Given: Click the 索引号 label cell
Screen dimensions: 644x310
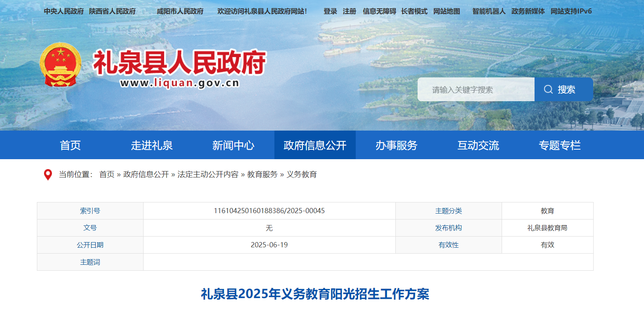Looking at the screenshot, I should pos(90,211).
